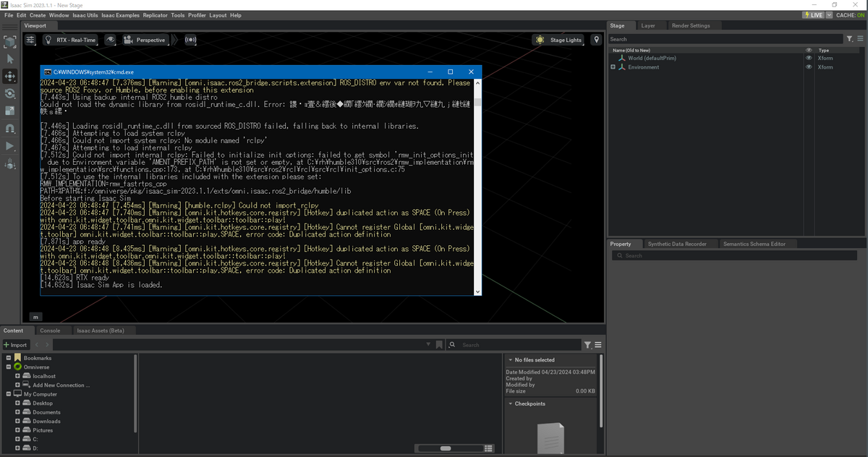The height and width of the screenshot is (457, 868).
Task: Toggle the Snap magnet tool
Action: point(10,128)
